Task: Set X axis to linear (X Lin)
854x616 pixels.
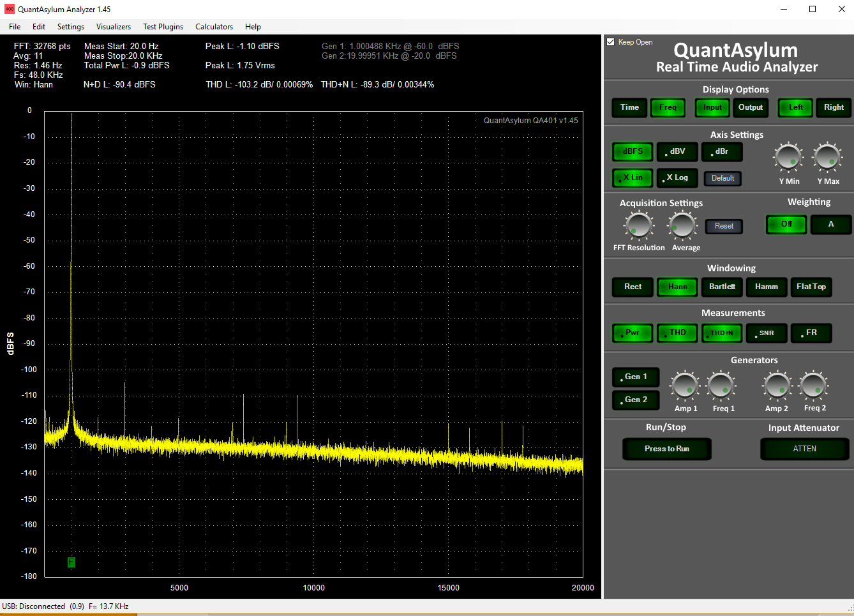Action: click(633, 177)
